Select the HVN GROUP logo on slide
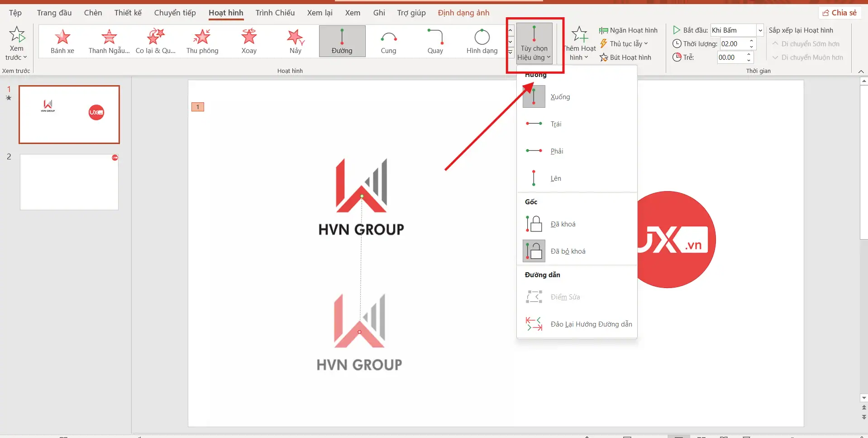Screen dimensions: 868x438 click(361, 197)
